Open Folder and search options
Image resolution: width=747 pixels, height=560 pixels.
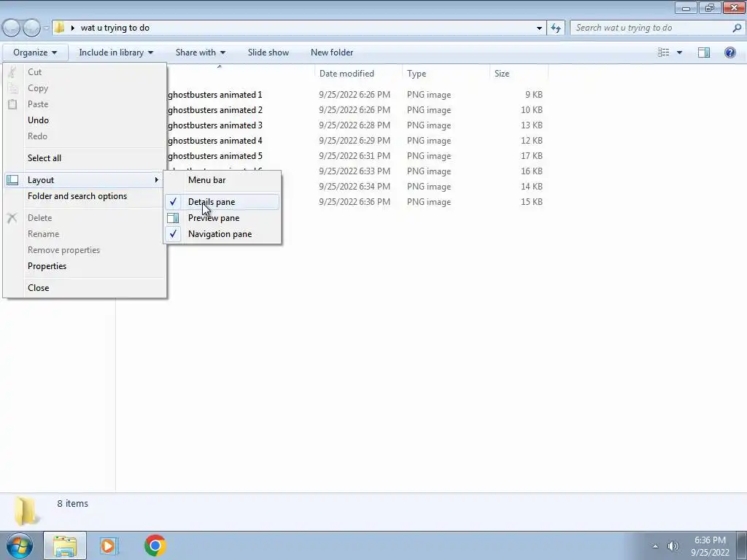[86, 196]
